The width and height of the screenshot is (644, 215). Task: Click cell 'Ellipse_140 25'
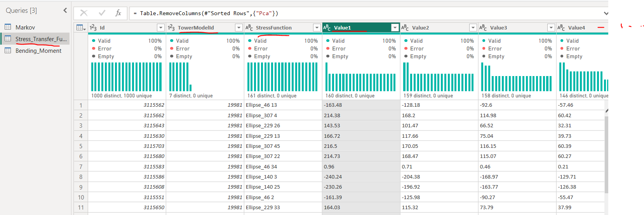click(x=283, y=187)
